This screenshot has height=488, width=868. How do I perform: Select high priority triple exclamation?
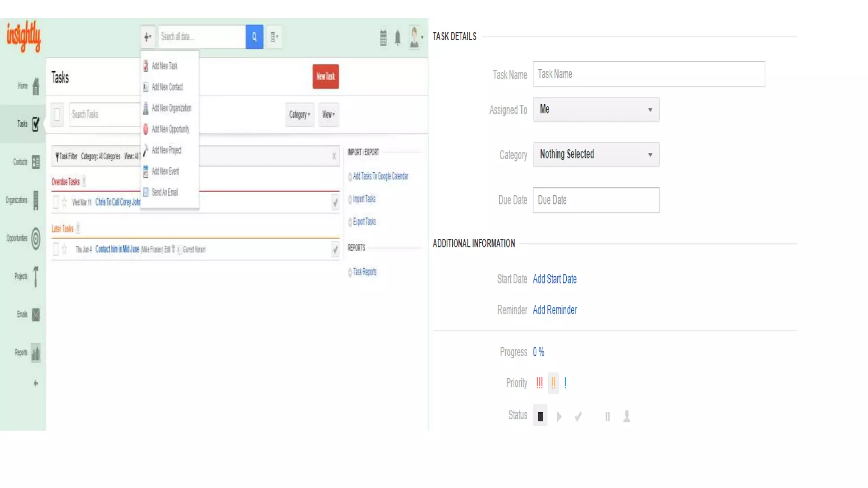click(x=539, y=383)
